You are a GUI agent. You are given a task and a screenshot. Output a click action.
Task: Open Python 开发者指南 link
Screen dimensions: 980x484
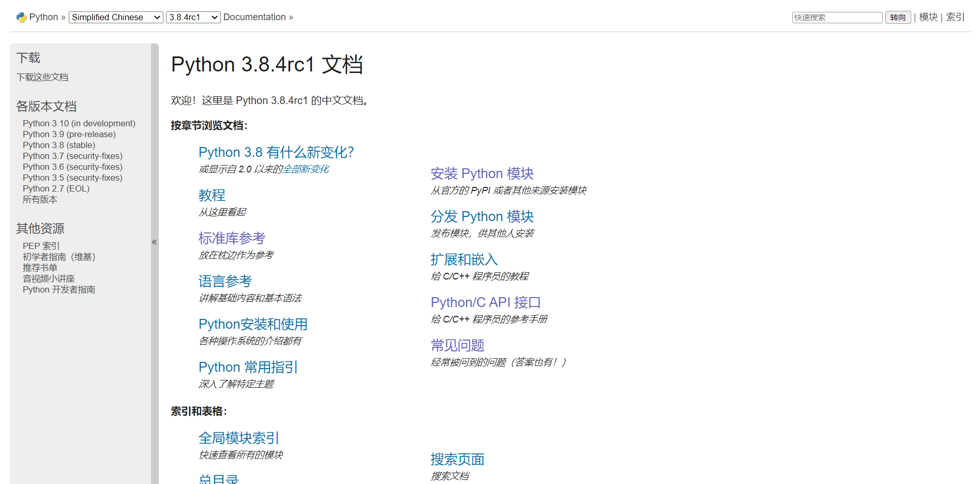pos(59,289)
